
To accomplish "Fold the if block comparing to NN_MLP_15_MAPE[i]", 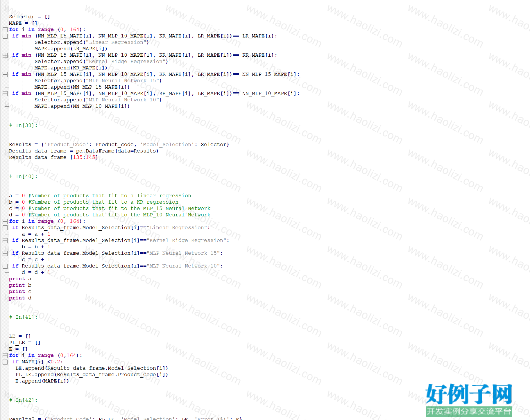I will [5, 74].
